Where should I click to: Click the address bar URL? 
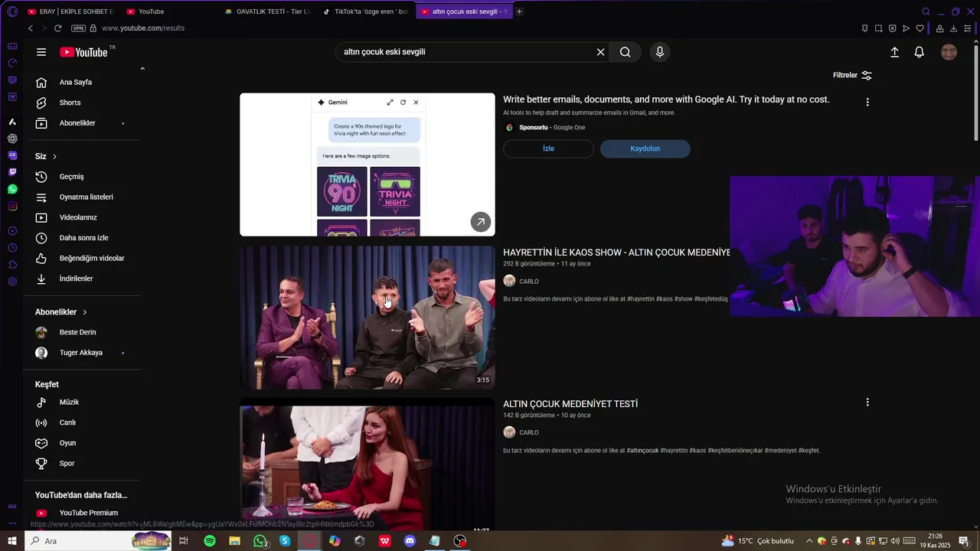coord(143,28)
